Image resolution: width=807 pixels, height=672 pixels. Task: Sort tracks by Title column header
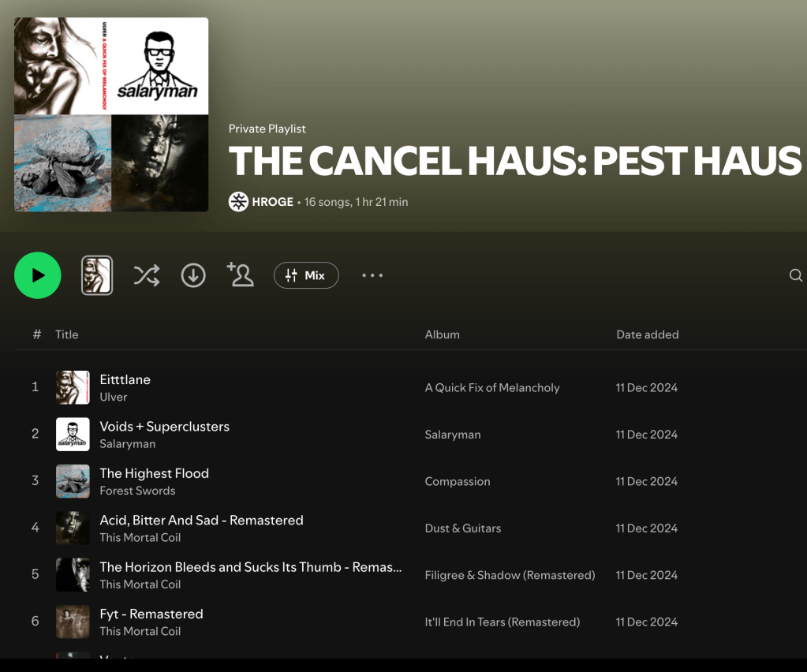coord(67,334)
